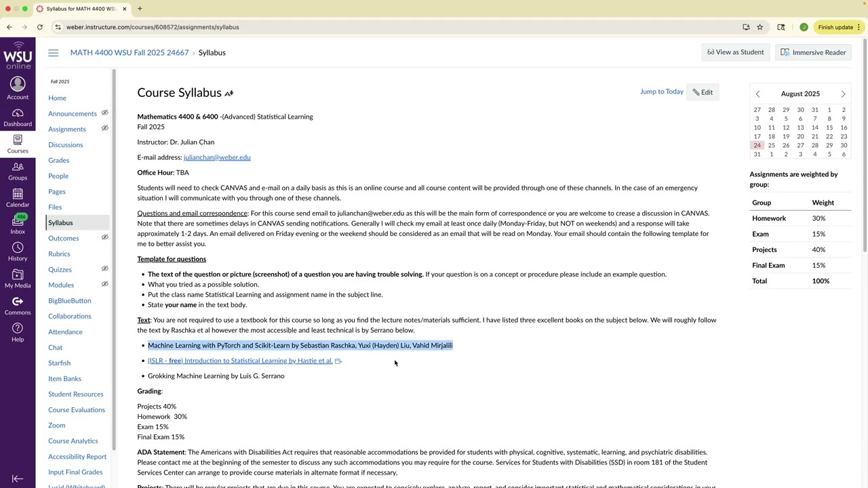Select August 24 in mini calendar
The image size is (868, 488).
click(757, 145)
